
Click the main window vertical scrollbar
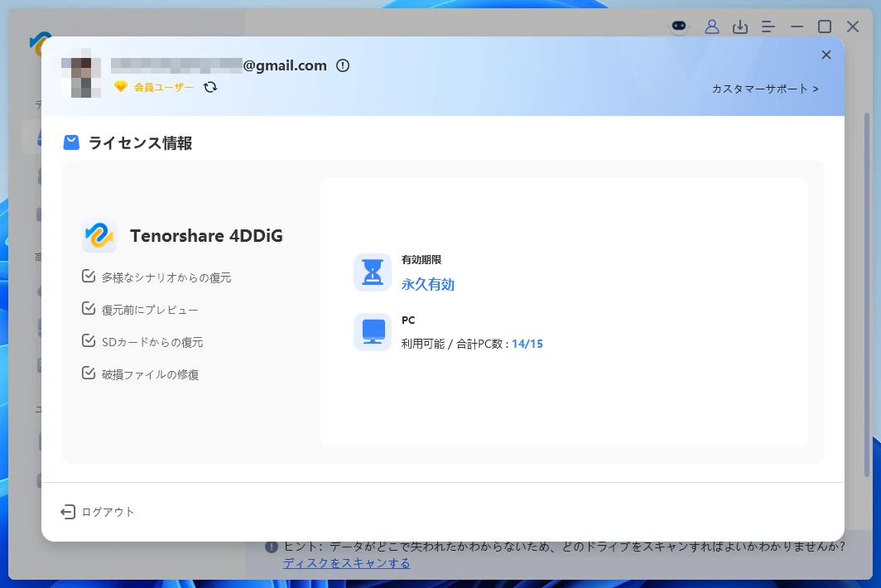[x=867, y=295]
